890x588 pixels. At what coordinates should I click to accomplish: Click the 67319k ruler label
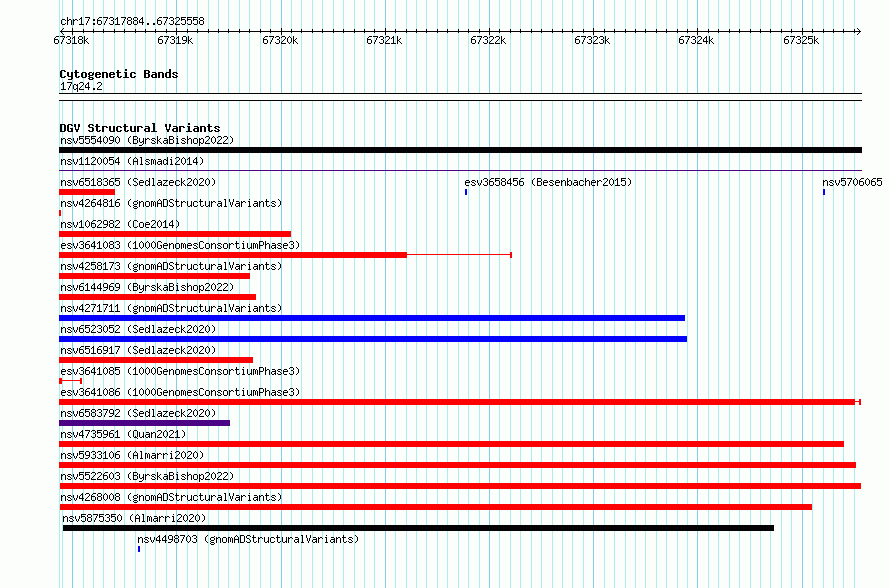175,40
